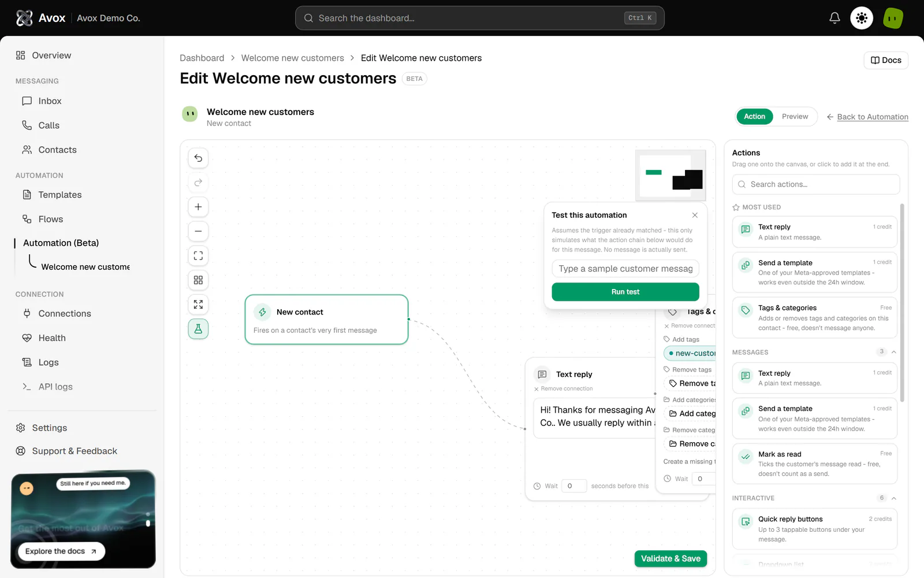Toggle the theme sun icon

862,18
